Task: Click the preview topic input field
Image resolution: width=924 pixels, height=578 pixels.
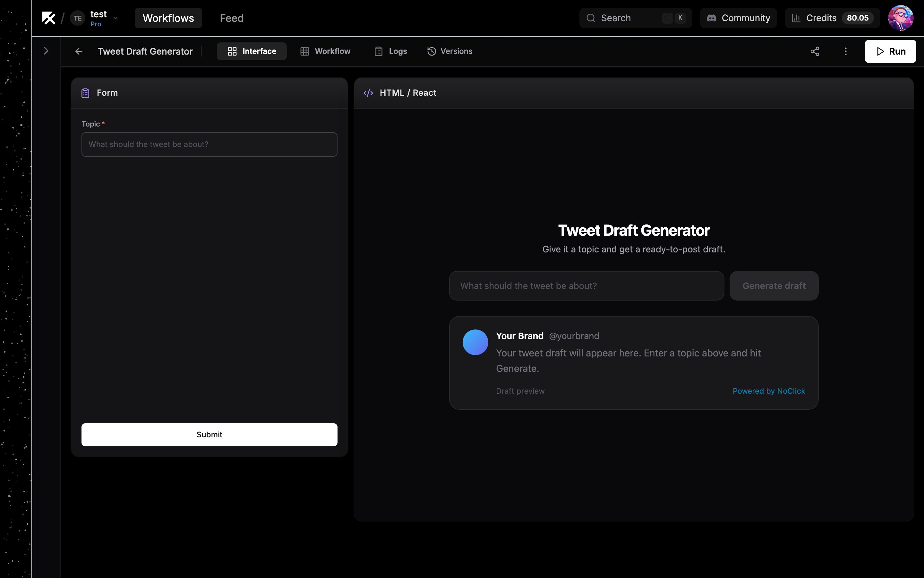Action: pos(586,286)
